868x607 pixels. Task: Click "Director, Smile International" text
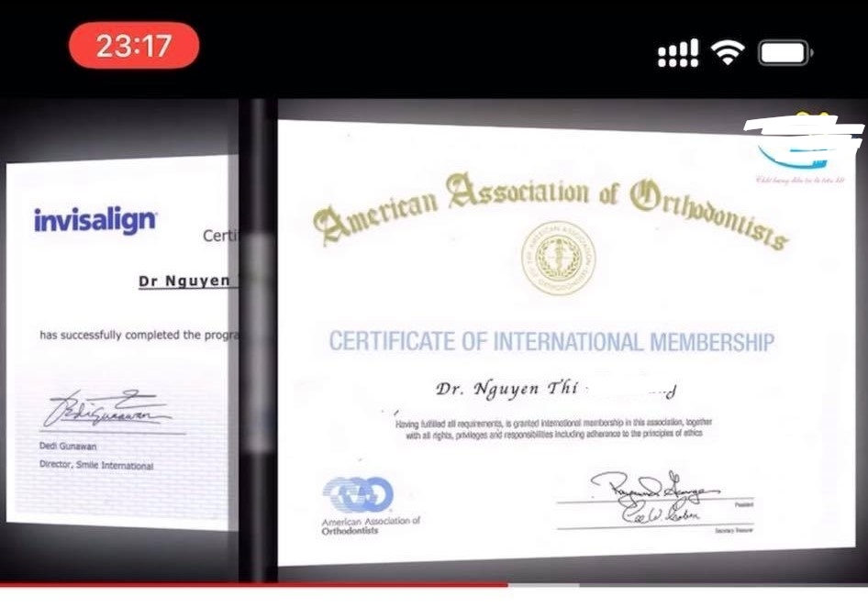click(x=96, y=465)
